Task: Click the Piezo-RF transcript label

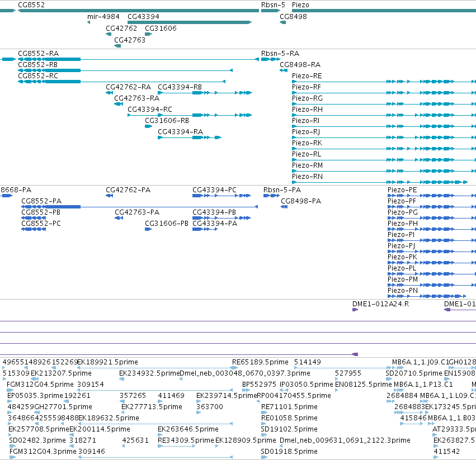Action: pos(307,87)
